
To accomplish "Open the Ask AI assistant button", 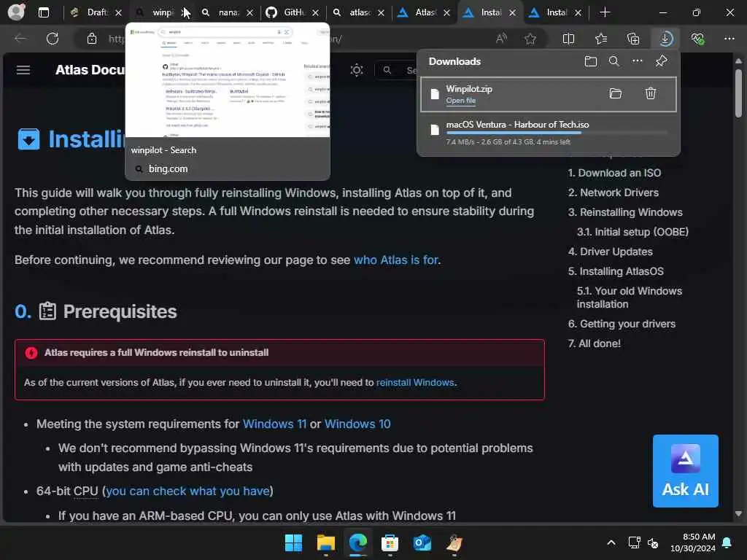I will (686, 471).
